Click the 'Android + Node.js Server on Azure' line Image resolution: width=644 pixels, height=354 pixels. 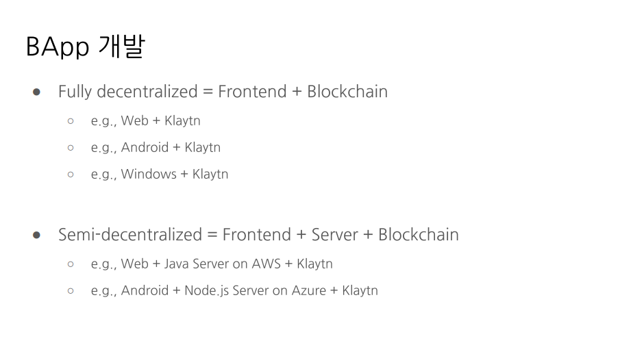(234, 290)
